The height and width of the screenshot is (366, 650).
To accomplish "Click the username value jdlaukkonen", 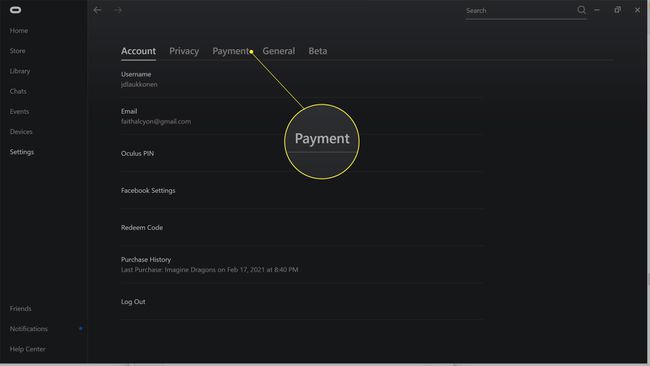I will (x=139, y=84).
